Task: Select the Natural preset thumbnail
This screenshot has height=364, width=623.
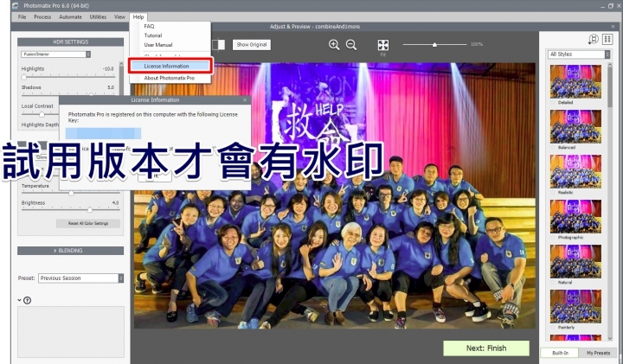Action: point(575,261)
